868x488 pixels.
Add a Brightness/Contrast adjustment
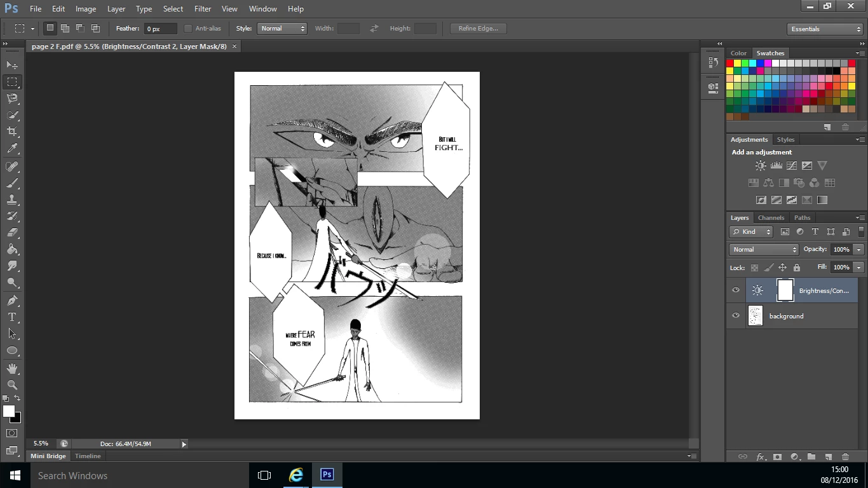point(761,165)
